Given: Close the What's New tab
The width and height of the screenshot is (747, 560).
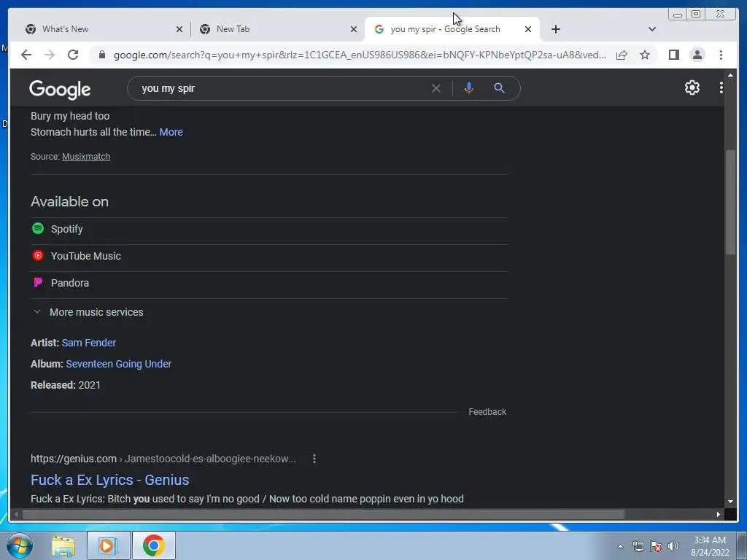Looking at the screenshot, I should 179,29.
